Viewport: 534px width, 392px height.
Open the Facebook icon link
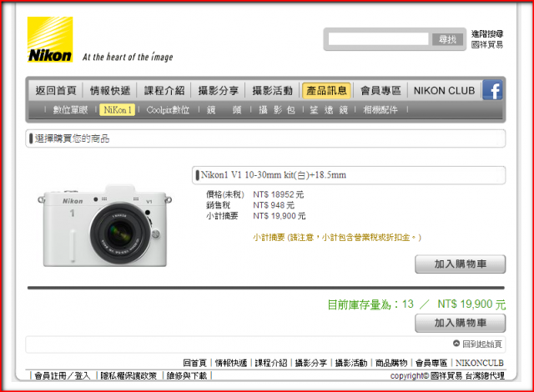(x=492, y=91)
